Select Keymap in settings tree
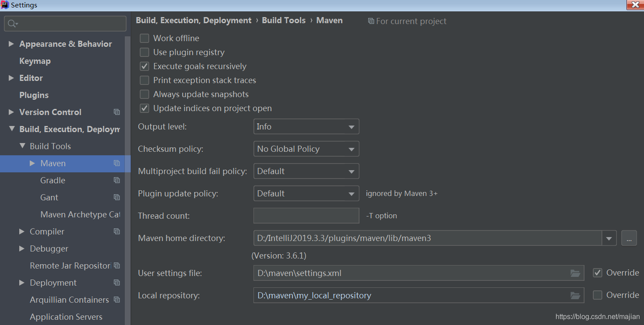Screen dimensions: 644x325 (x=35, y=61)
